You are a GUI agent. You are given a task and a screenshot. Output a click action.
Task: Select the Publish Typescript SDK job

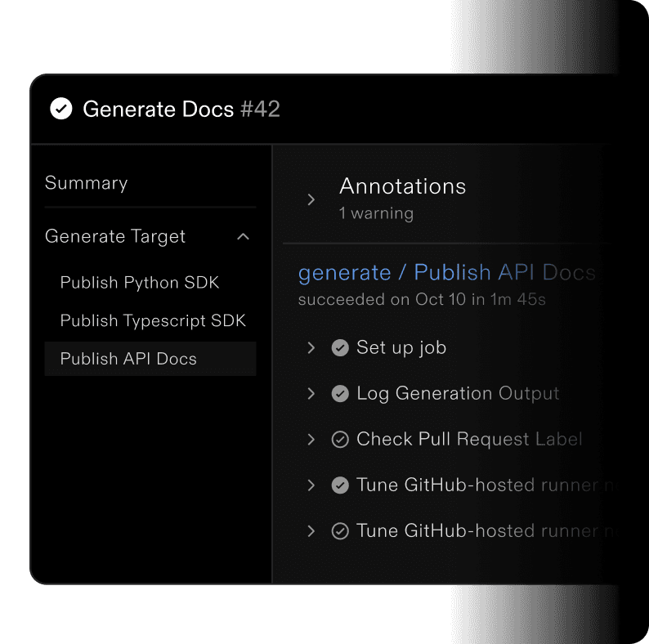[153, 321]
